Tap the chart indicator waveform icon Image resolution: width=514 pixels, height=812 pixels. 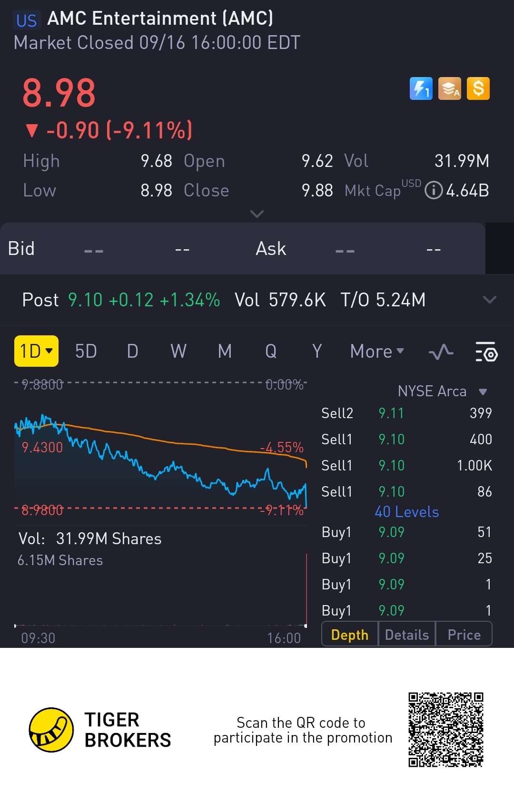(x=441, y=352)
